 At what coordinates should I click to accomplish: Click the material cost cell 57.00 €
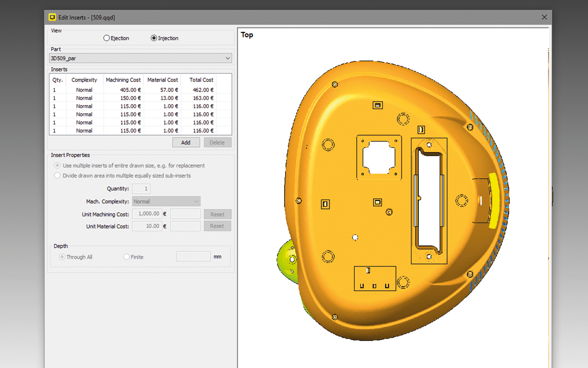coord(169,90)
